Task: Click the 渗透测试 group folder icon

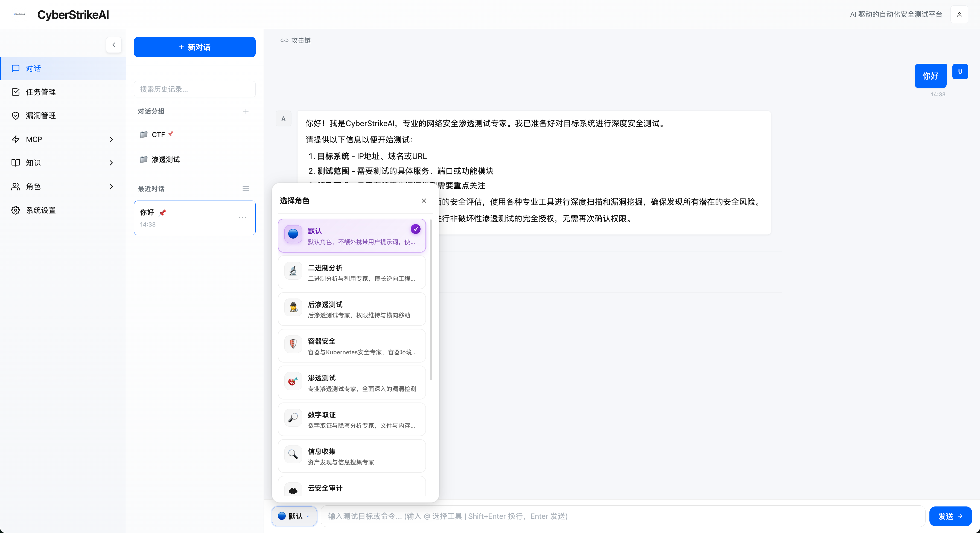Action: click(144, 160)
